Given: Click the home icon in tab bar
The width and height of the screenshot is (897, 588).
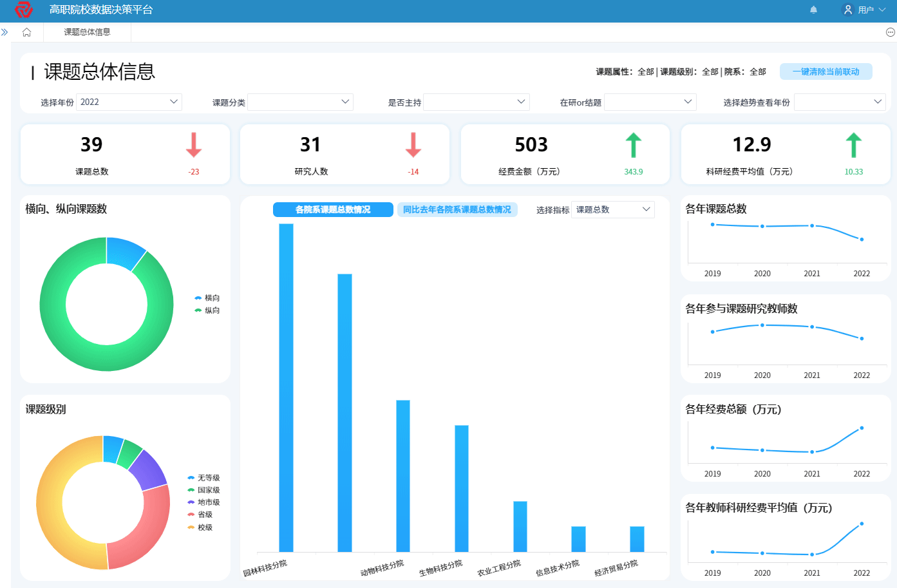Looking at the screenshot, I should point(26,32).
